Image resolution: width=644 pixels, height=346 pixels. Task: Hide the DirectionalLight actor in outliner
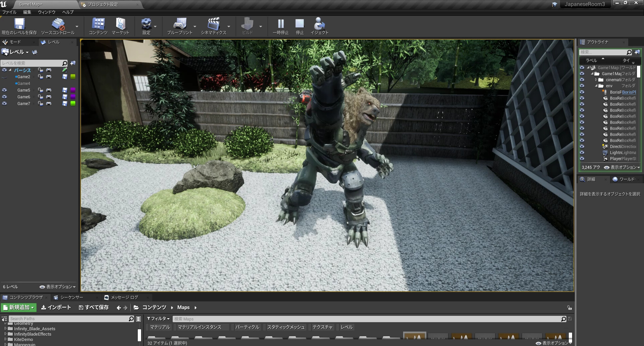click(x=582, y=147)
